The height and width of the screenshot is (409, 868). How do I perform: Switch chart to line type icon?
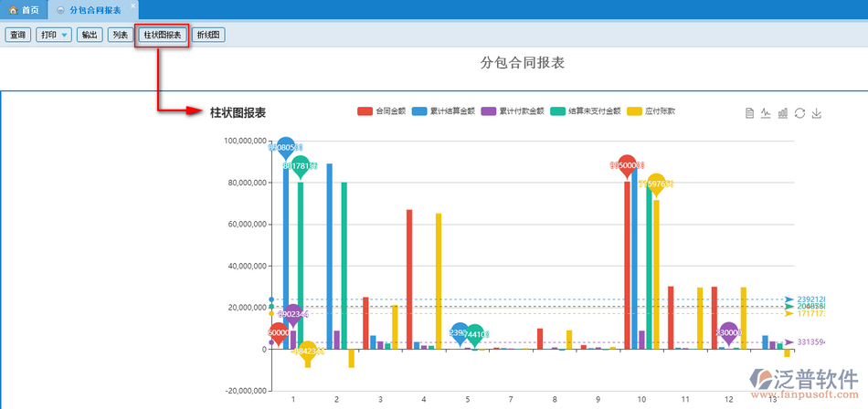pos(766,113)
